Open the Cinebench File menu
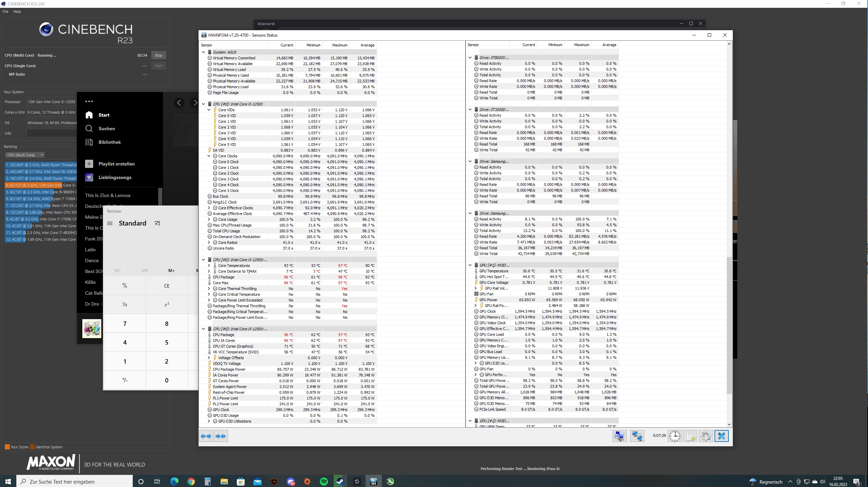Viewport: 868px width, 487px height. pyautogui.click(x=5, y=12)
